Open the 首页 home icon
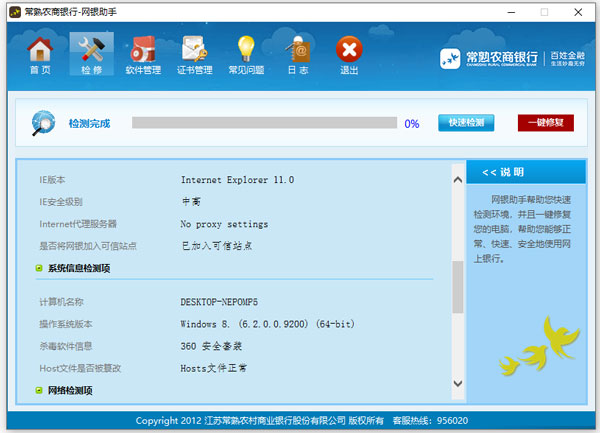 point(40,55)
